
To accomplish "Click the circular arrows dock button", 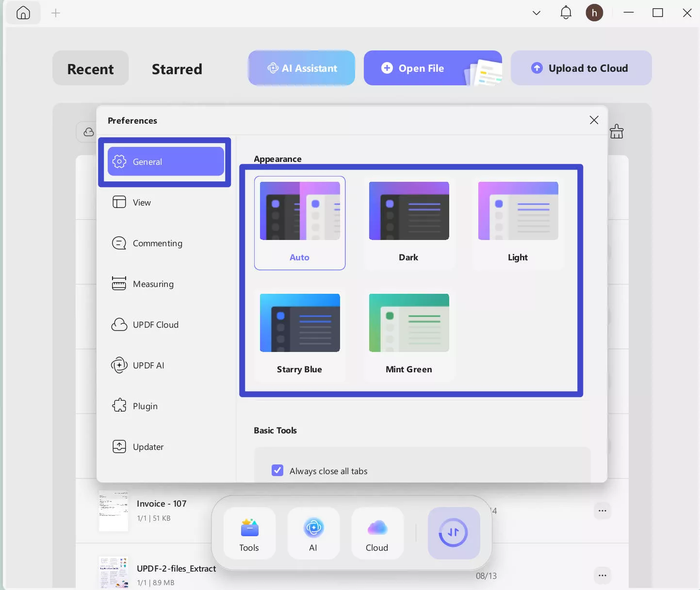I will (454, 533).
